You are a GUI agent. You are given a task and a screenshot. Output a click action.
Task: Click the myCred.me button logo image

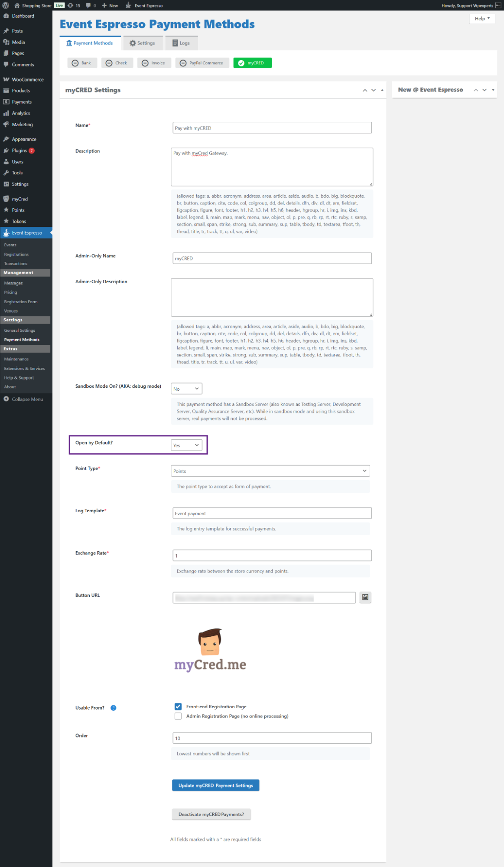210,651
